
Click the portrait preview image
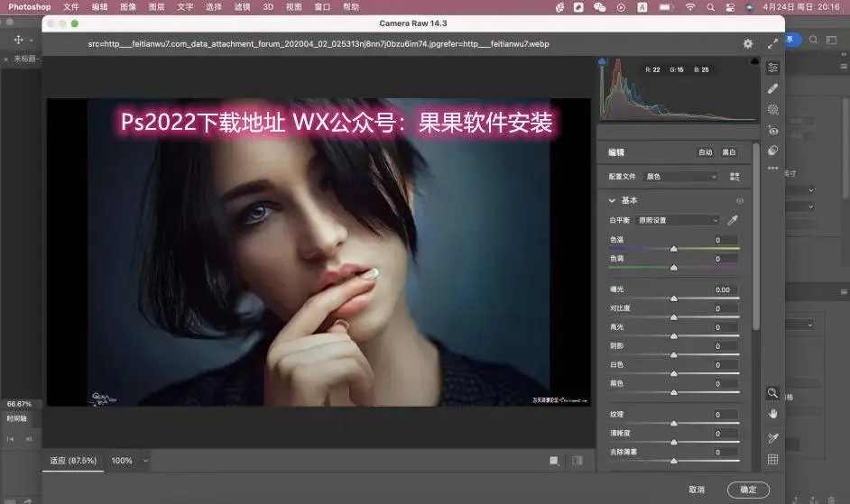(x=319, y=252)
